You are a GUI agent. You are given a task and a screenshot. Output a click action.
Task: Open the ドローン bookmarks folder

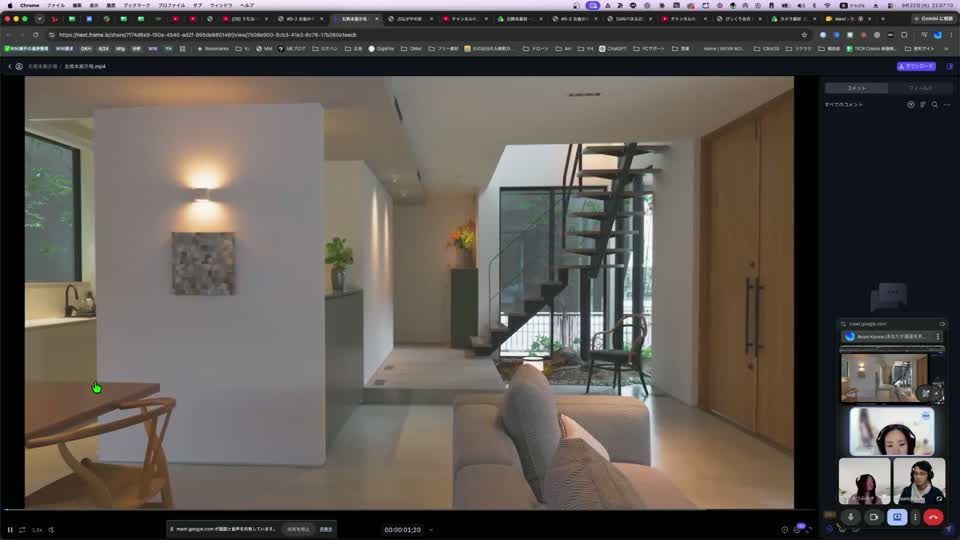(x=535, y=48)
